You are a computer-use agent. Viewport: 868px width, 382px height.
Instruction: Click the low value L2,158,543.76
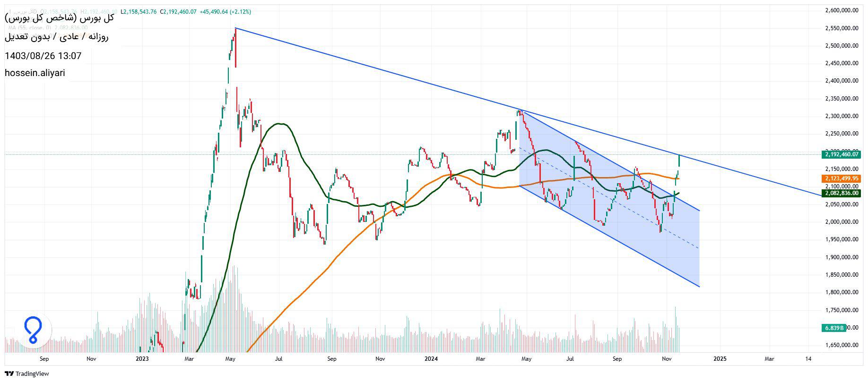coord(139,11)
